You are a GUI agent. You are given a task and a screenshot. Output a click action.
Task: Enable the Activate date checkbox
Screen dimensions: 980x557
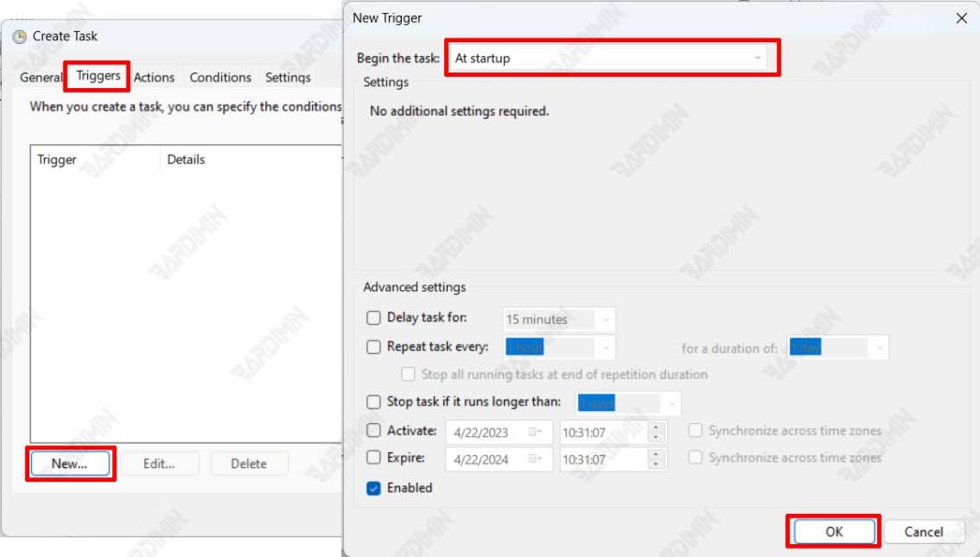373,430
